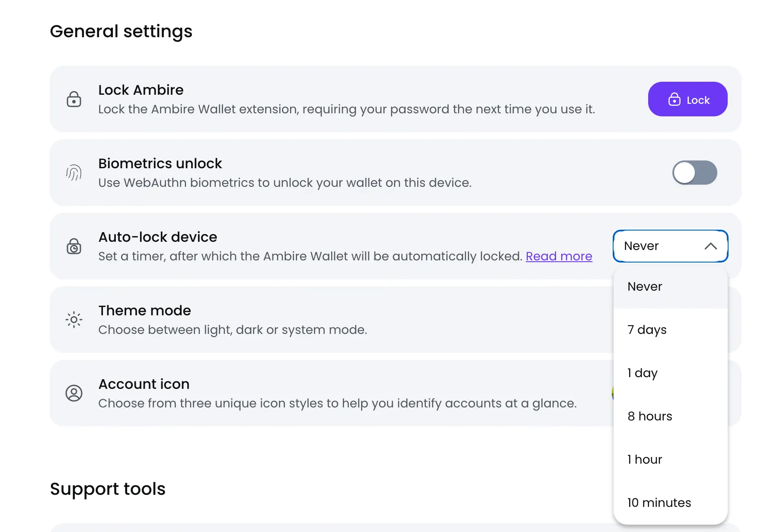
Task: Click the Account icon title text
Action: point(144,384)
